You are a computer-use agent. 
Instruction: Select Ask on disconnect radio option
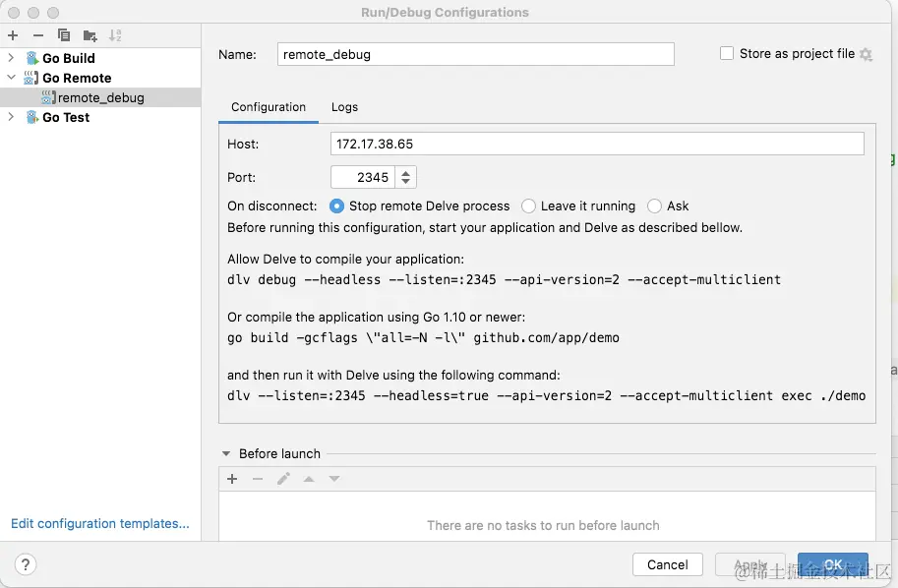tap(654, 206)
